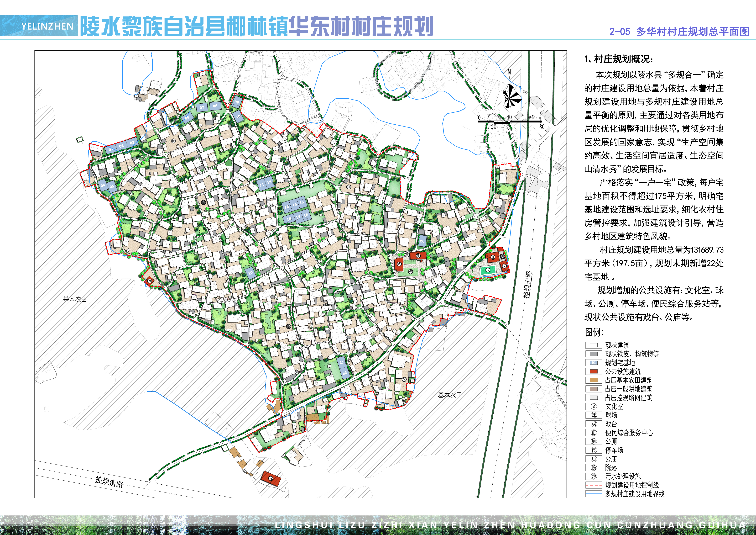756x535 pixels.
Task: Click the heading 1、村庄规划概况
Action: pyautogui.click(x=619, y=59)
